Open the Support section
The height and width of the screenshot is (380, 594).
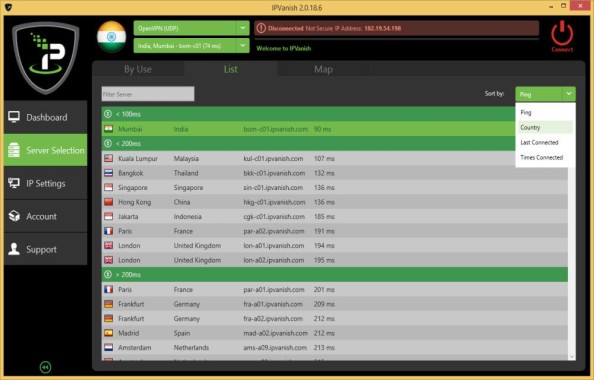[x=45, y=249]
